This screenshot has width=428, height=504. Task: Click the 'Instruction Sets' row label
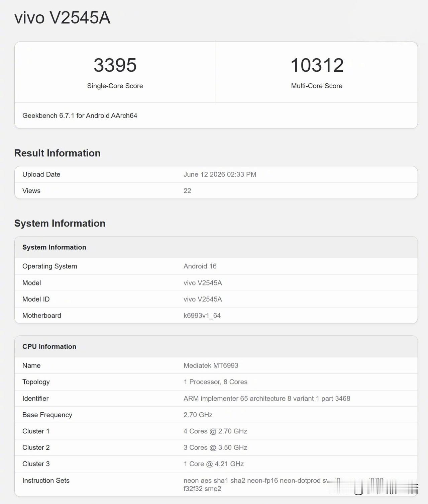[46, 481]
